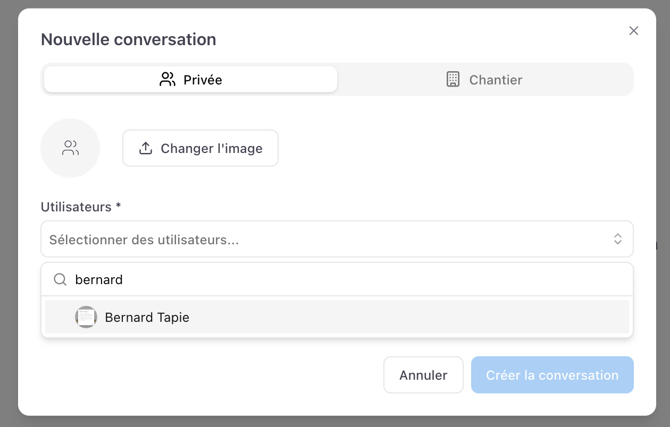Click the building icon in Chantier tab
The height and width of the screenshot is (427, 670).
pos(453,79)
